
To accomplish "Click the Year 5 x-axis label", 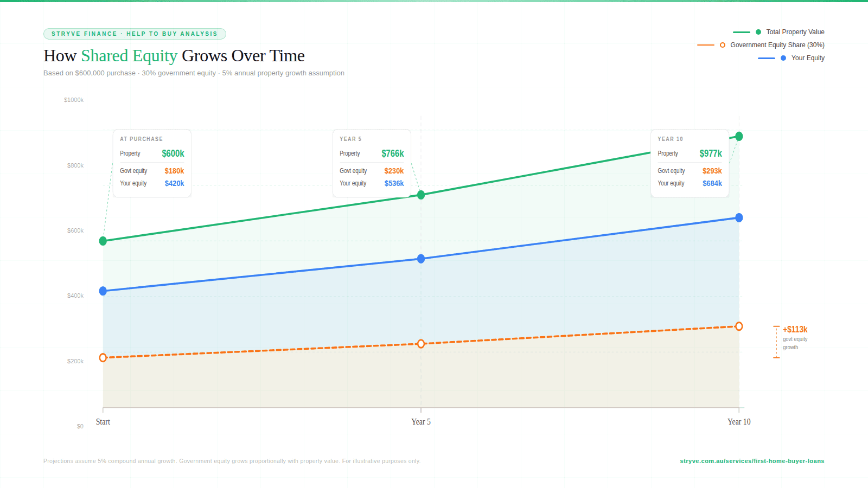I will tap(421, 422).
